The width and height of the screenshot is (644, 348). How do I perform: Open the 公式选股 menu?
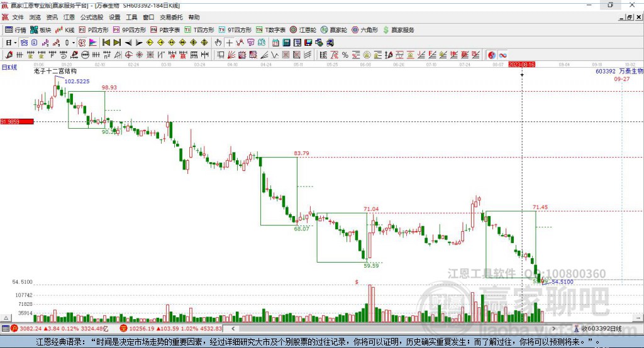click(92, 17)
